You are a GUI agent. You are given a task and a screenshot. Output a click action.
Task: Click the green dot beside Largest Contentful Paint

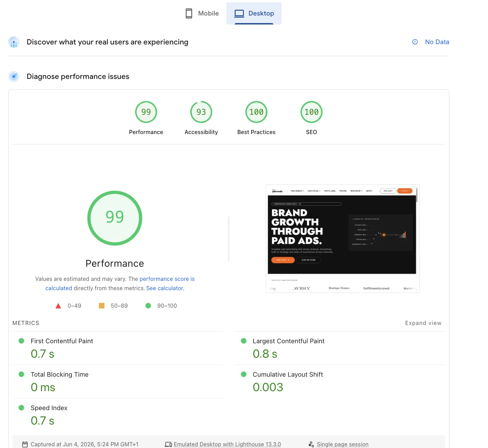[x=244, y=341]
